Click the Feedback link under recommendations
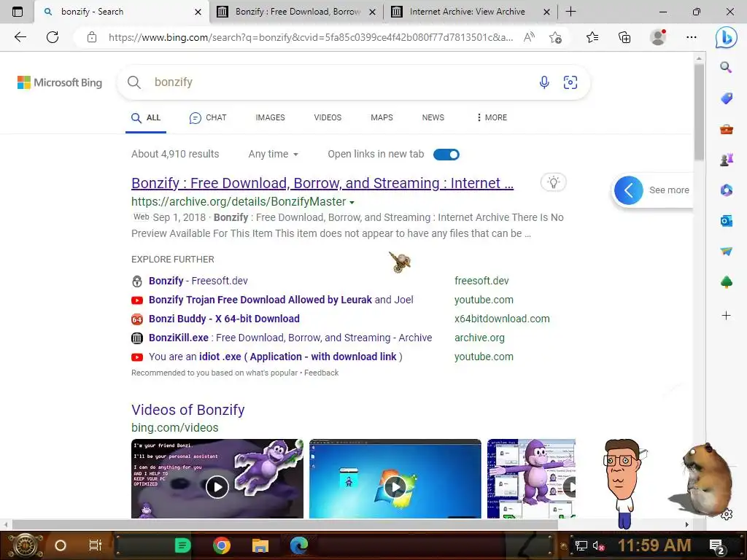Viewport: 747px width, 560px height. tap(322, 373)
